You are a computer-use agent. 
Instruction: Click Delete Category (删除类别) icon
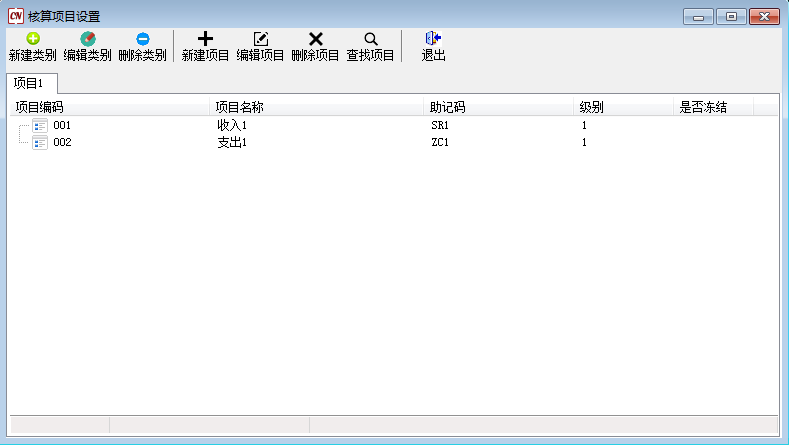click(142, 39)
